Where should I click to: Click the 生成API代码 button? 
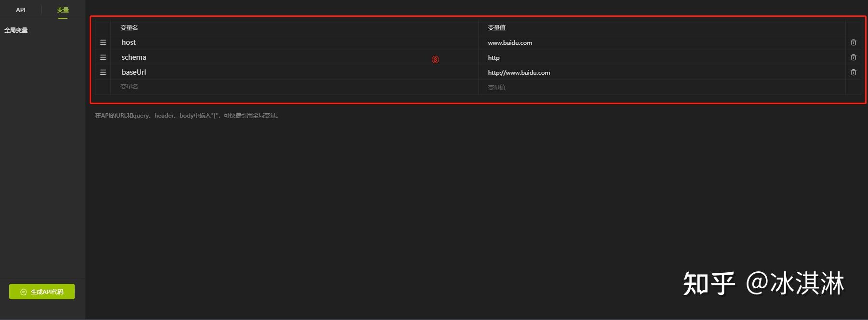coord(42,292)
